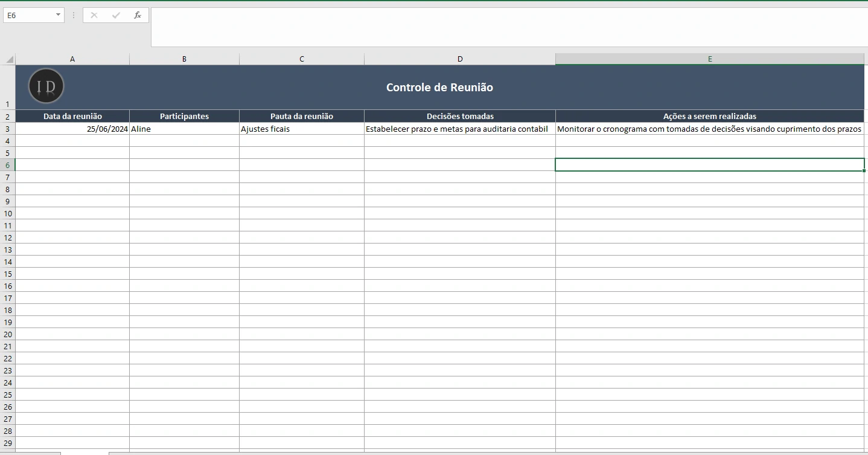
Task: Select the 'Ações a serem realizadas' header cell
Action: (709, 116)
